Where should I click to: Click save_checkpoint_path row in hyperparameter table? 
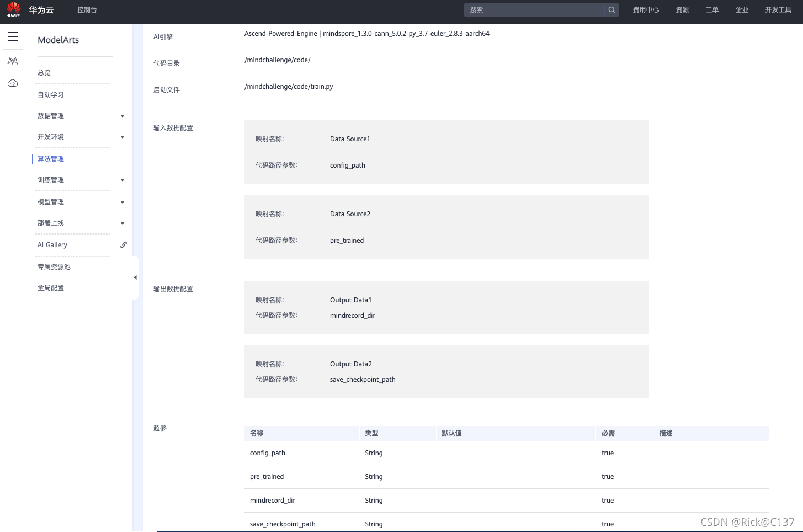(507, 523)
